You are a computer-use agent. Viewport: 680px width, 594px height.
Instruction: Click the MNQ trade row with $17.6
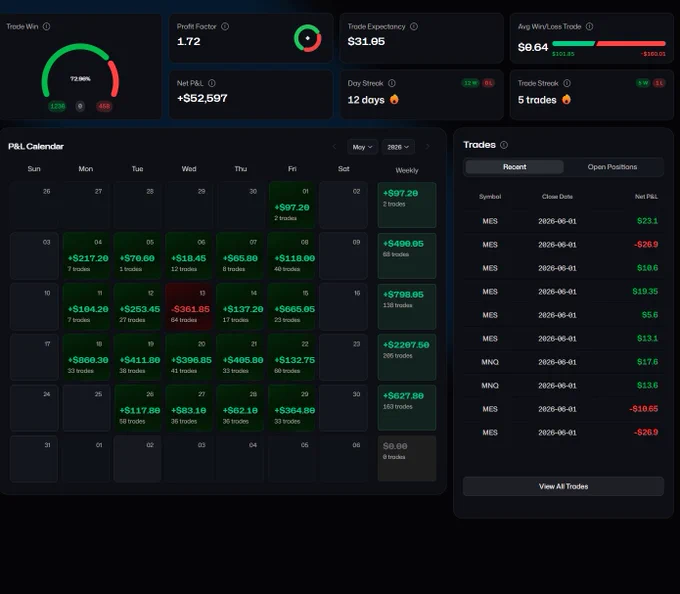click(563, 362)
